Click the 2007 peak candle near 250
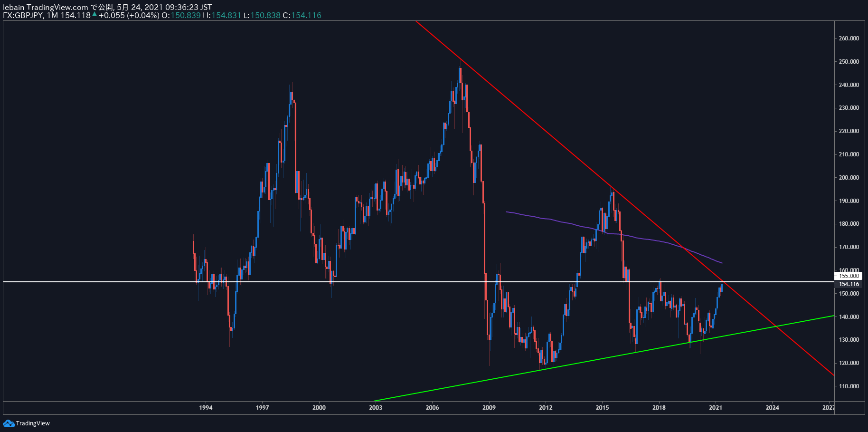 point(460,76)
